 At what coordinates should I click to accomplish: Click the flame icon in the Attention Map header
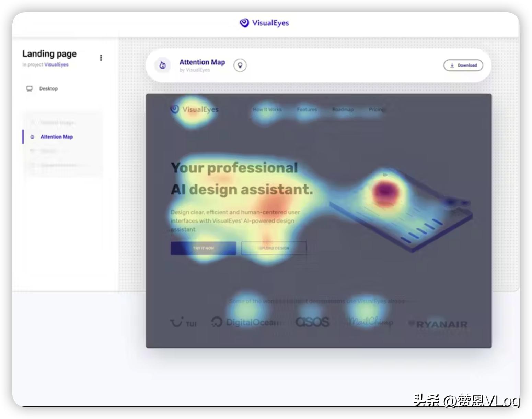163,65
